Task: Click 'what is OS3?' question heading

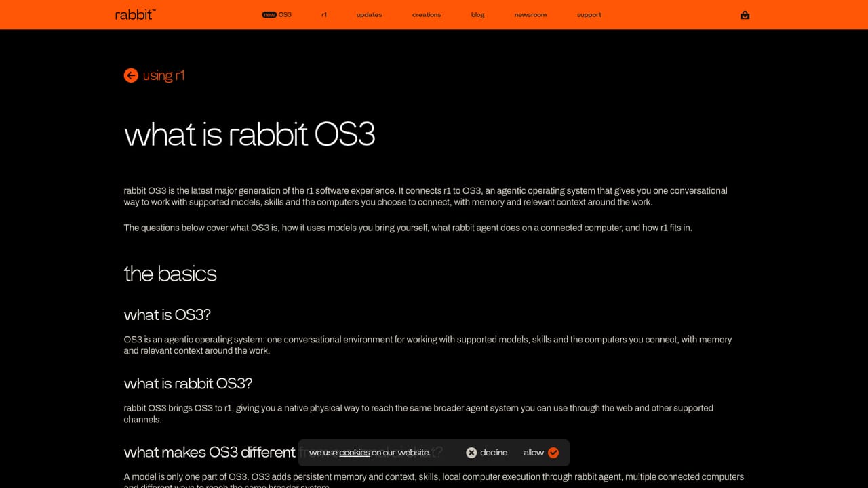Action: tap(167, 314)
